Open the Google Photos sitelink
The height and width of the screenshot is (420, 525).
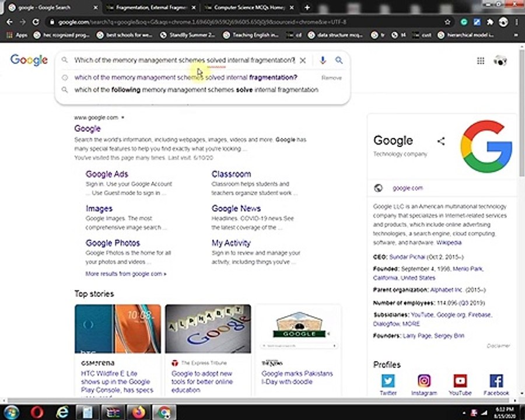113,243
